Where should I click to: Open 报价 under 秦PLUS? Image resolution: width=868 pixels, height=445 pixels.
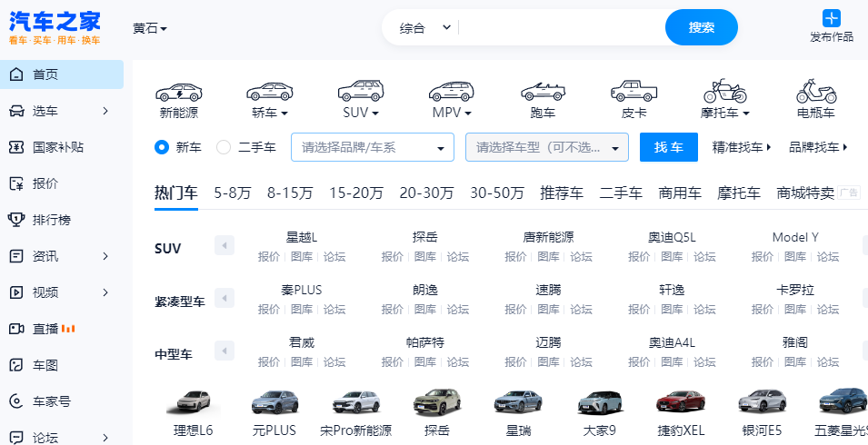[x=268, y=309]
